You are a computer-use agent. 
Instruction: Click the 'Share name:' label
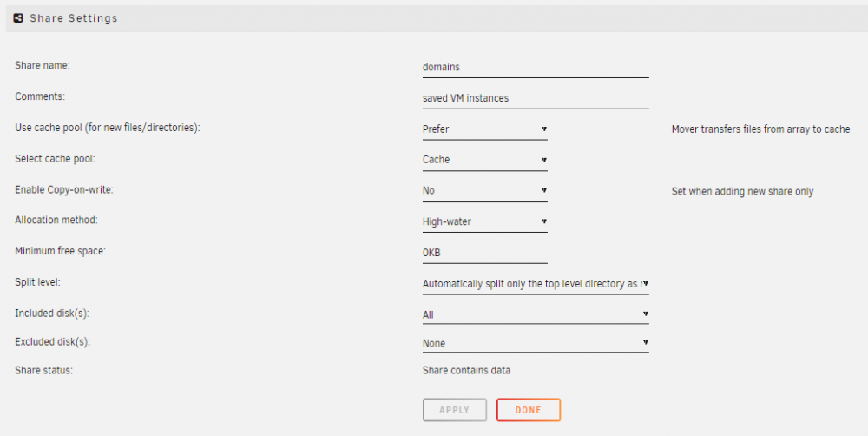coord(42,65)
